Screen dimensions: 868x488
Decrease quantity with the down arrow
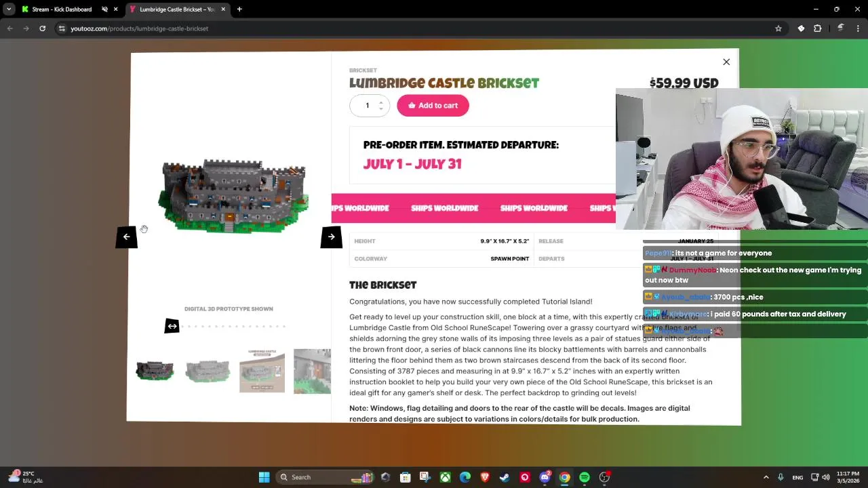(x=380, y=109)
